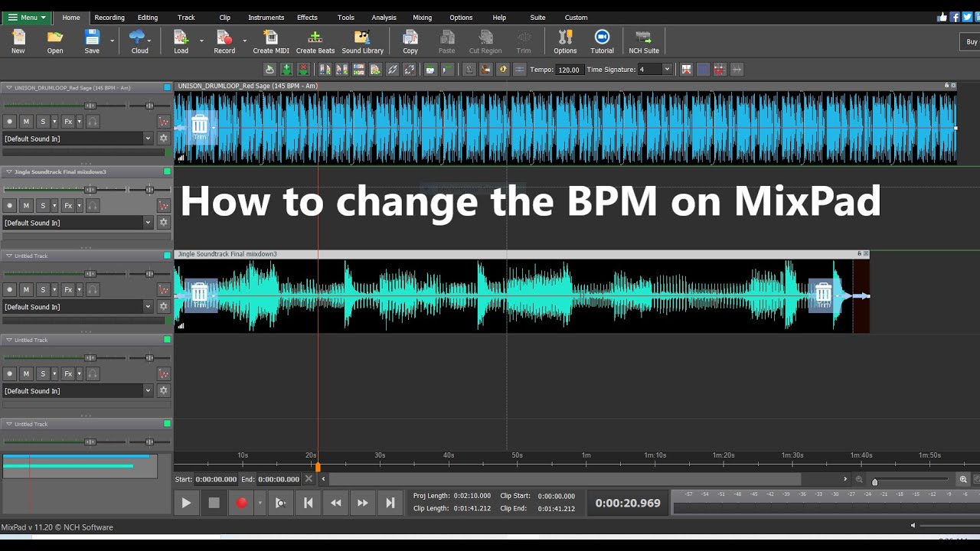
Task: Click the thumbs-up like icon
Action: pos(942,17)
